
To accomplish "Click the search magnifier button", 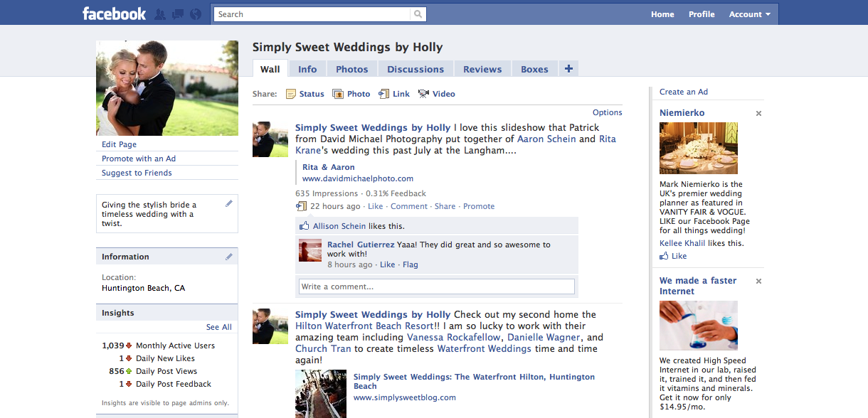I will (x=418, y=14).
